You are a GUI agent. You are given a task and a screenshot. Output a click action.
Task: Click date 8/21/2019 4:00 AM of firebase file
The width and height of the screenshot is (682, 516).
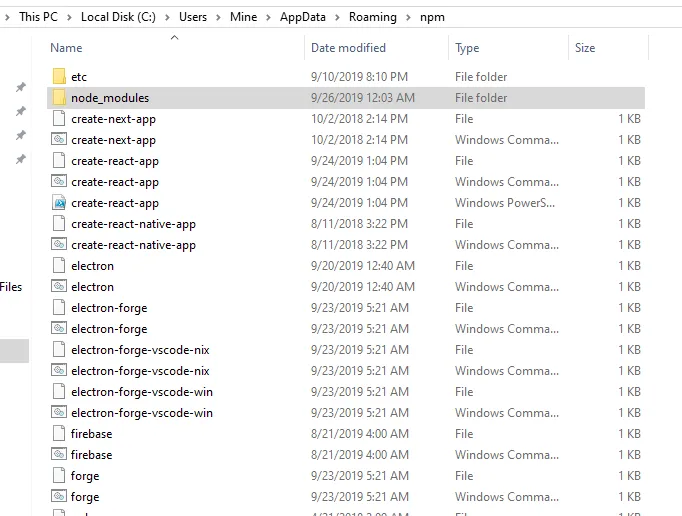pos(360,434)
